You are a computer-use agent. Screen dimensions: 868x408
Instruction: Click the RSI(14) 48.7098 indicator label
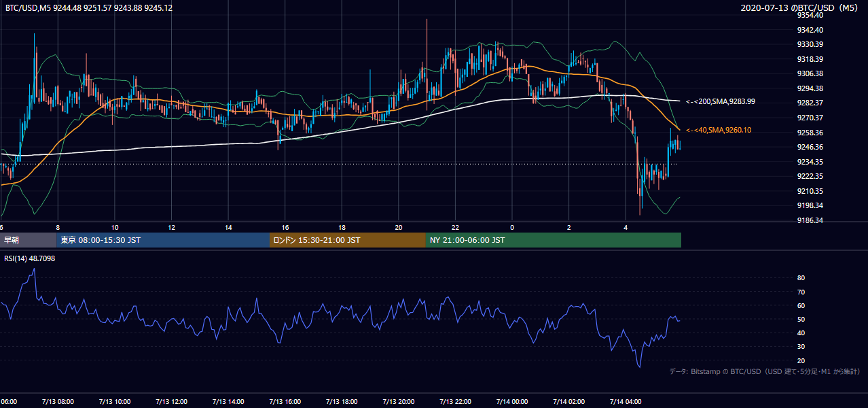pyautogui.click(x=30, y=258)
